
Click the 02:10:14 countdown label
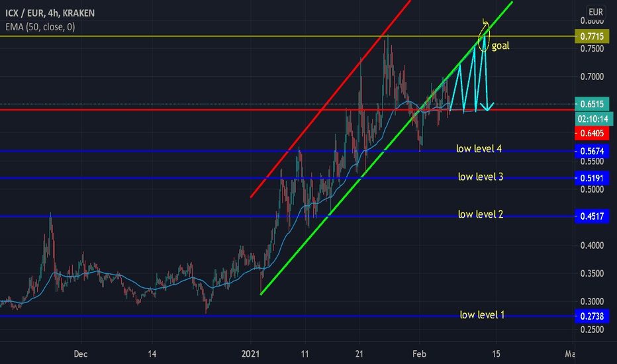click(593, 119)
